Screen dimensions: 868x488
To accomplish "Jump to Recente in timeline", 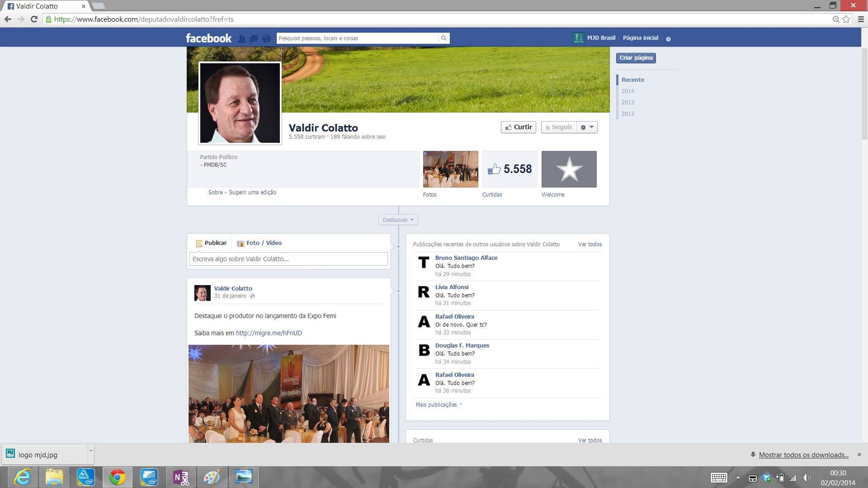I will click(632, 80).
